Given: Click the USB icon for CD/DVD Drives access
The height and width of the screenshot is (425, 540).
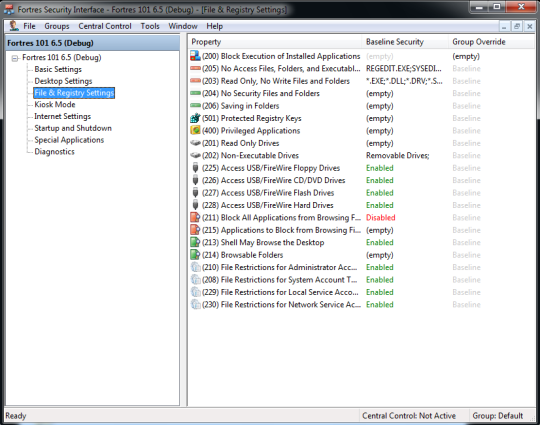Looking at the screenshot, I should click(x=195, y=180).
